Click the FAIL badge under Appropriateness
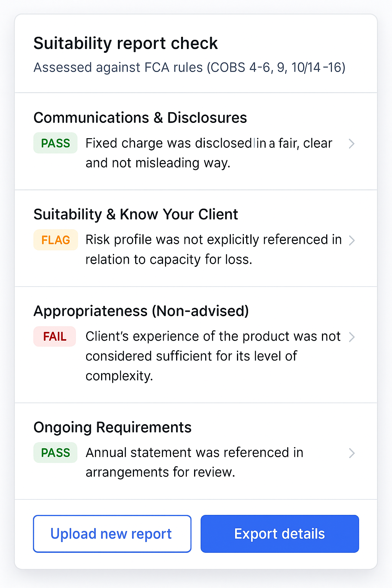The width and height of the screenshot is (392, 588). 54,336
